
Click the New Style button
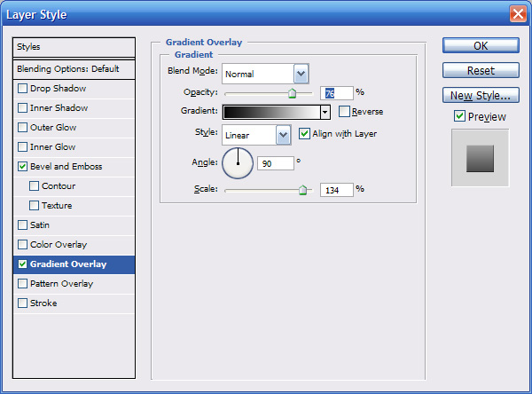point(481,95)
